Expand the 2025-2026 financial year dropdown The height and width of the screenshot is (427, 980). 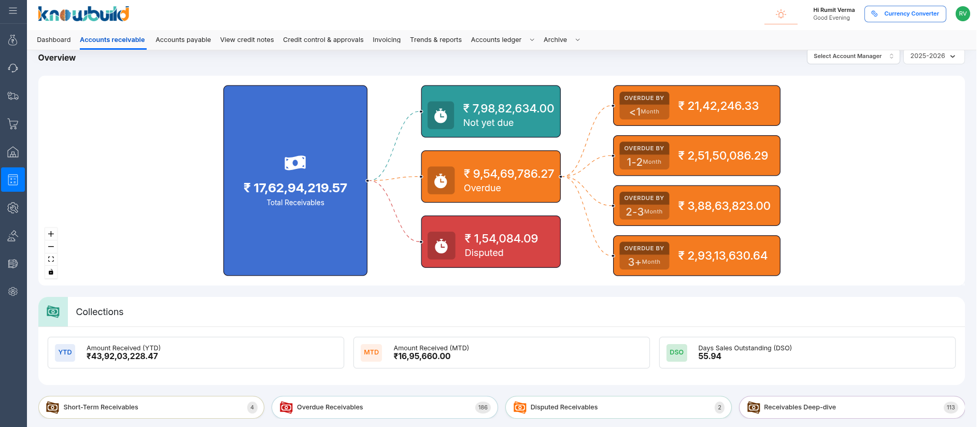933,56
